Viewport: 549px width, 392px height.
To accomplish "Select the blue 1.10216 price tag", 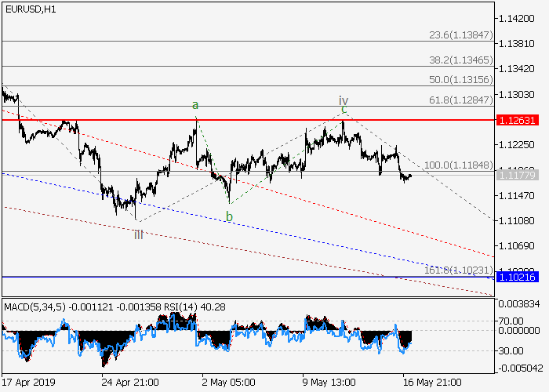I will tap(516, 277).
